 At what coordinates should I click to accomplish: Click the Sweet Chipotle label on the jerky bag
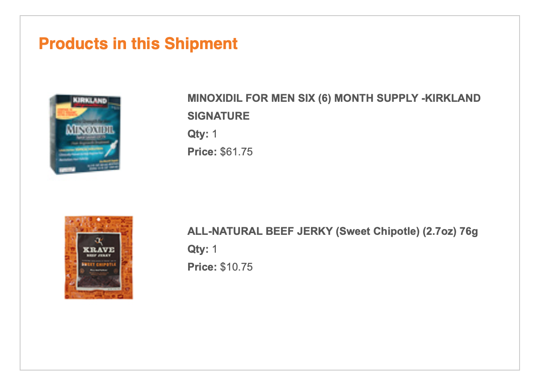pyautogui.click(x=98, y=264)
